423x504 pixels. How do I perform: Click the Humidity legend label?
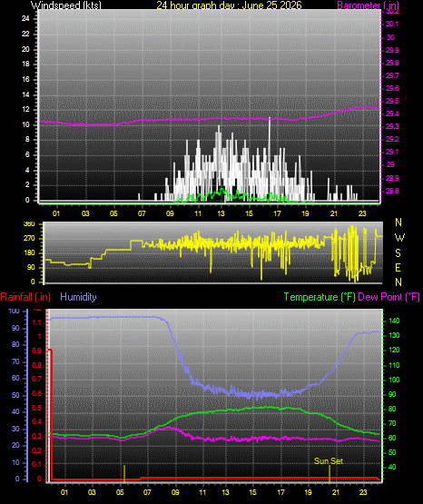click(78, 297)
